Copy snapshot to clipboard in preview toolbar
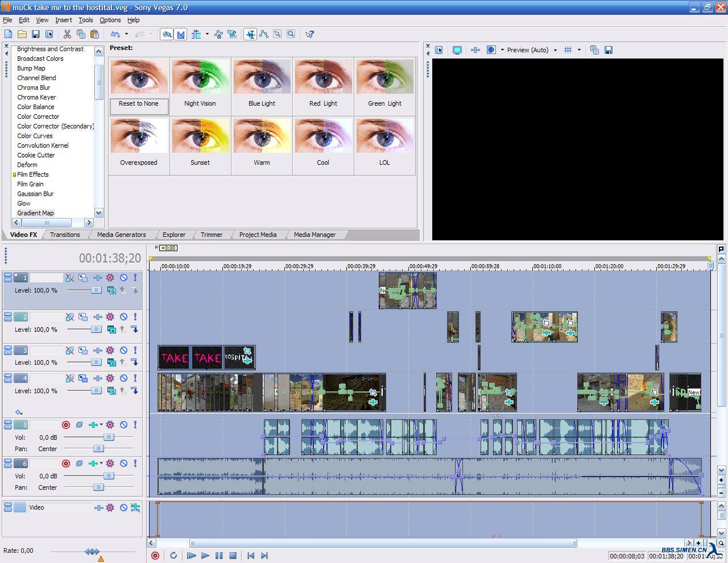This screenshot has width=728, height=563. click(x=594, y=50)
